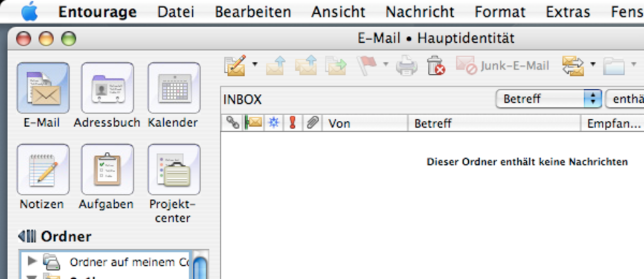The height and width of the screenshot is (279, 644).
Task: Click the Reply All toolbar icon
Action: (306, 65)
